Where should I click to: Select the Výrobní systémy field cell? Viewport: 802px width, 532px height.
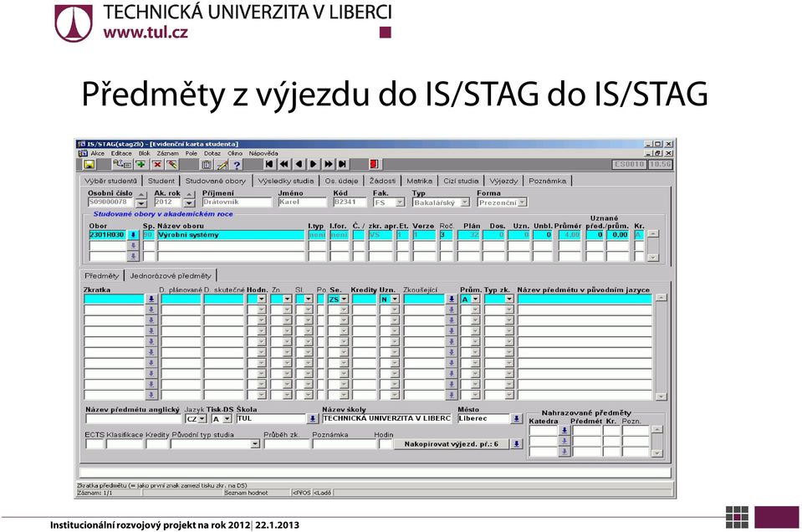tap(231, 235)
